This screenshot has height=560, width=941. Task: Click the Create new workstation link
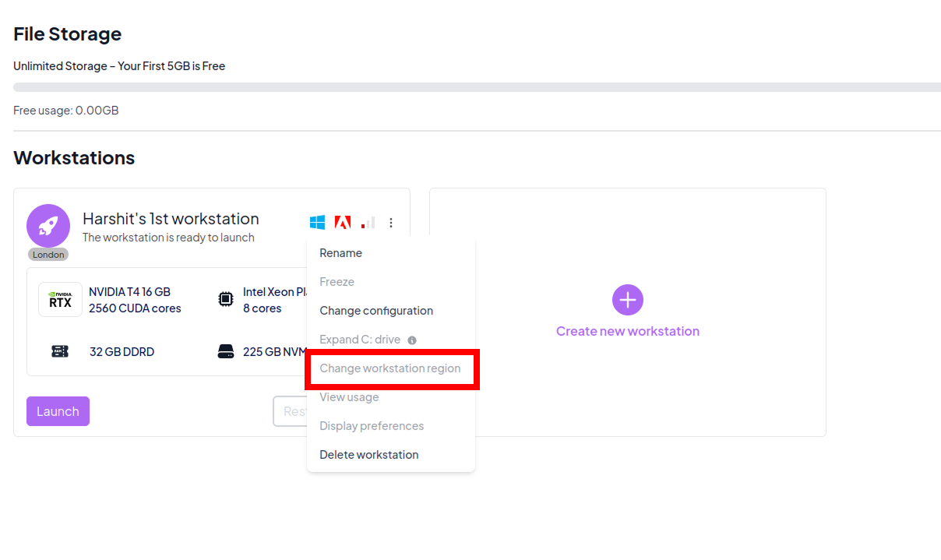tap(627, 331)
